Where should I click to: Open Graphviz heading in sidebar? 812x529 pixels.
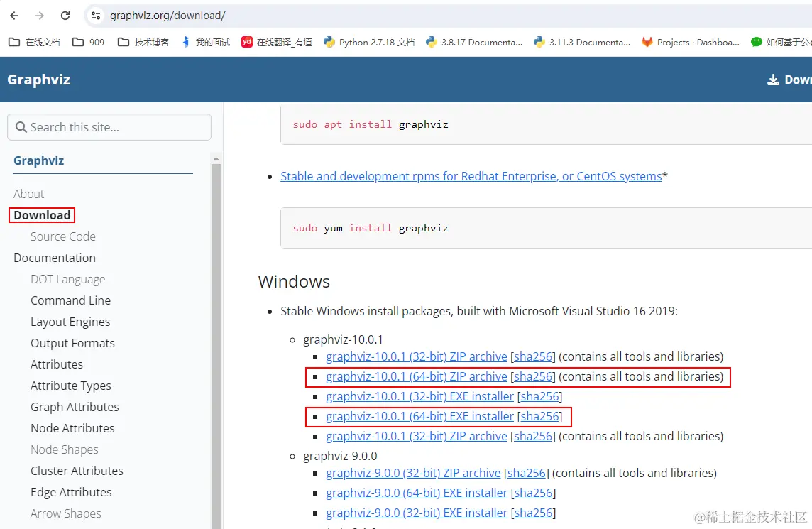(39, 160)
